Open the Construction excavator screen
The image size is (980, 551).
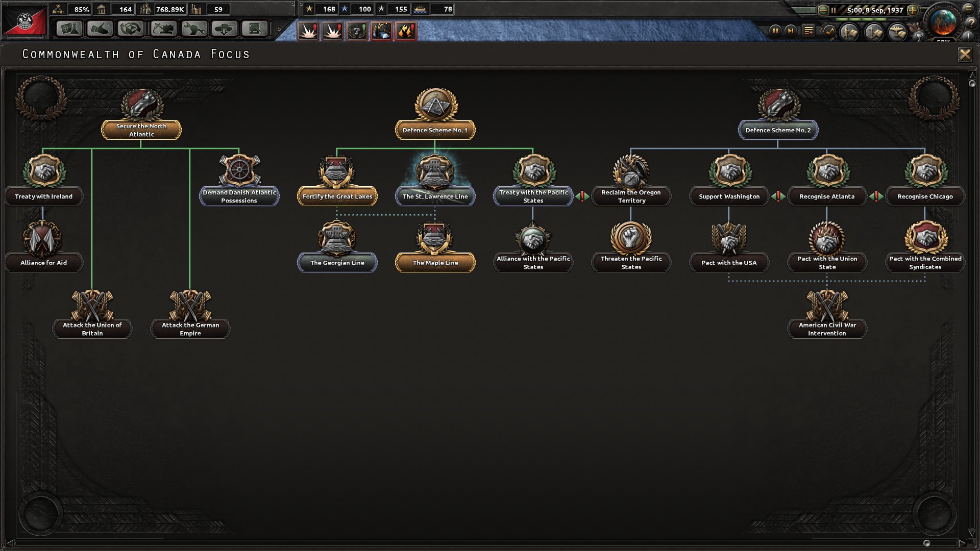163,29
